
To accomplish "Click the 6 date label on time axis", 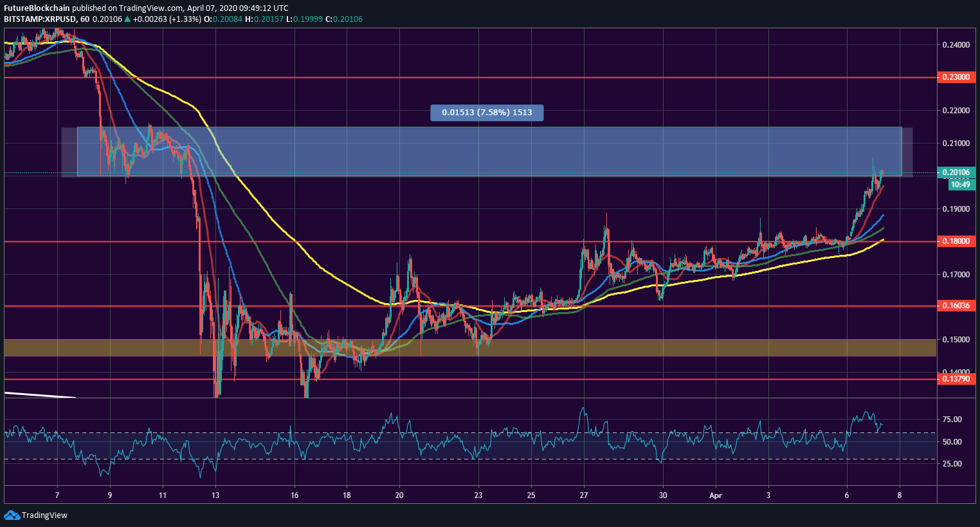I will click(x=847, y=495).
